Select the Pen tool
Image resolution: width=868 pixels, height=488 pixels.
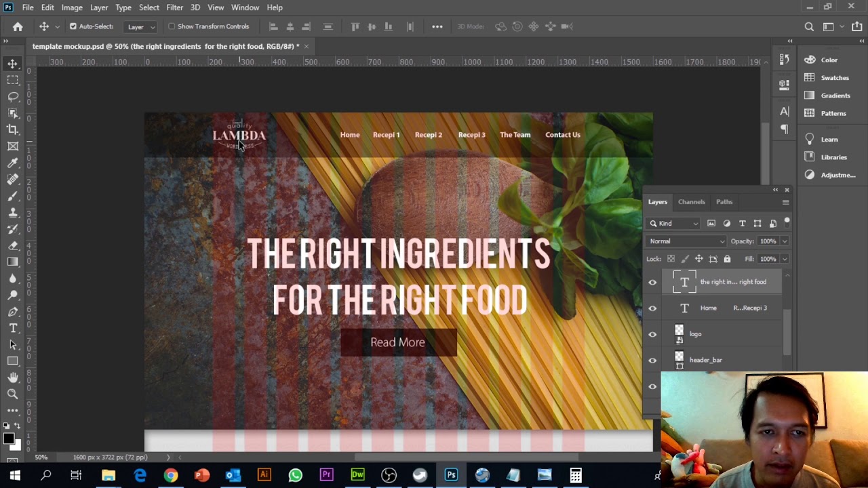13,312
